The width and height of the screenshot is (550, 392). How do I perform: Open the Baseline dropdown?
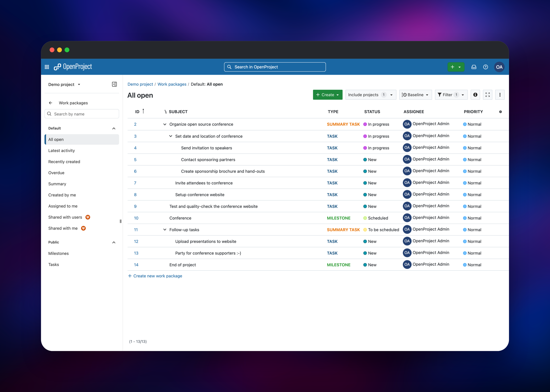click(416, 95)
